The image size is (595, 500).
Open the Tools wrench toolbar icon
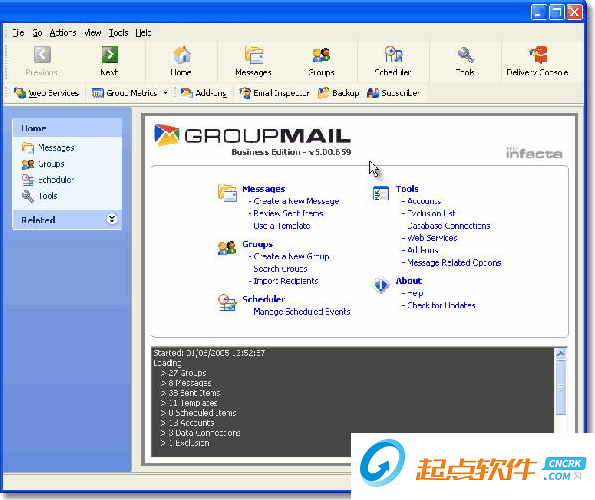[465, 55]
